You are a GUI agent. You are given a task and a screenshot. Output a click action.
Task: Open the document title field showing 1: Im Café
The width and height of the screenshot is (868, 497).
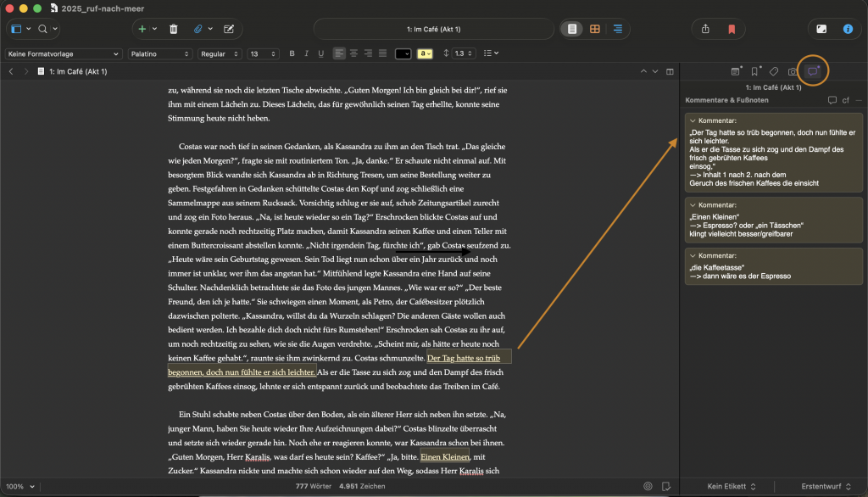click(433, 28)
